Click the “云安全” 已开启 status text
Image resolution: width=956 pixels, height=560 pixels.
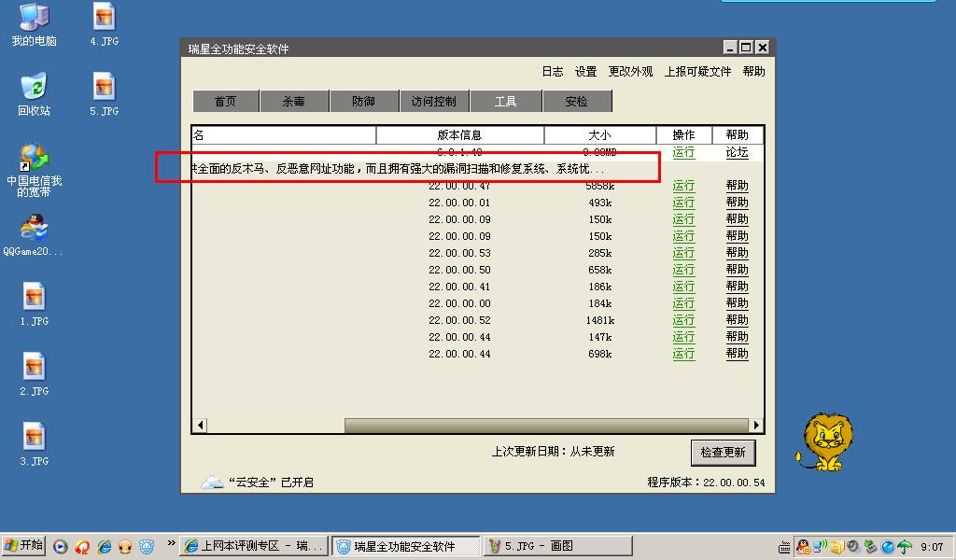tap(271, 482)
